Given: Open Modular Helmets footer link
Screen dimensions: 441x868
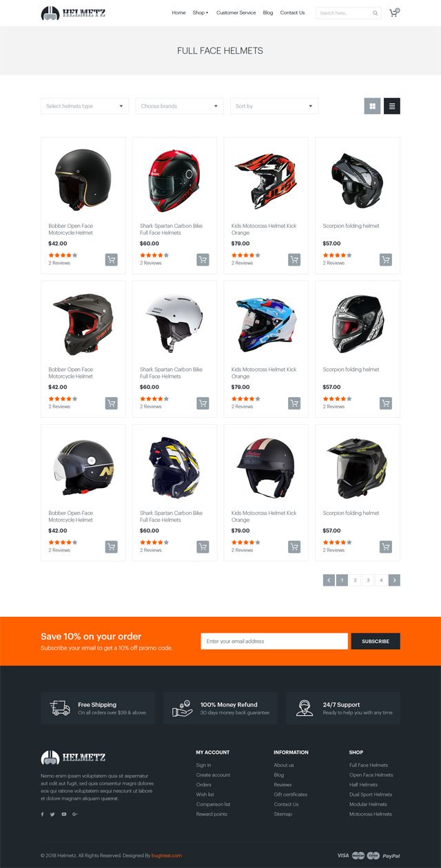Looking at the screenshot, I should 368,804.
